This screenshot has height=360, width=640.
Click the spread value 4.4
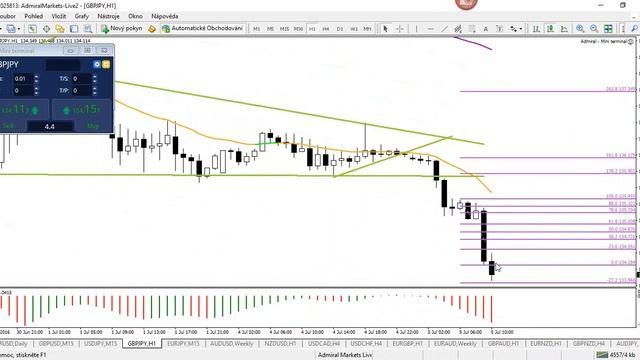pos(50,127)
